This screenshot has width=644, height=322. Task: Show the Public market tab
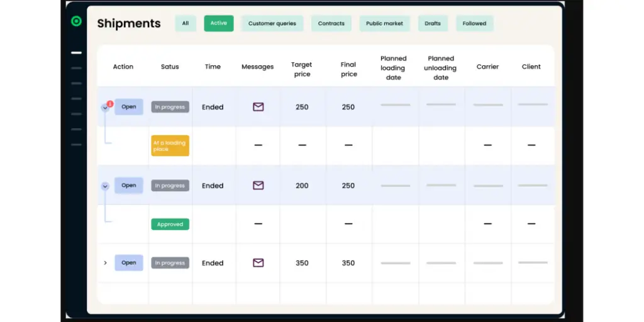point(384,23)
